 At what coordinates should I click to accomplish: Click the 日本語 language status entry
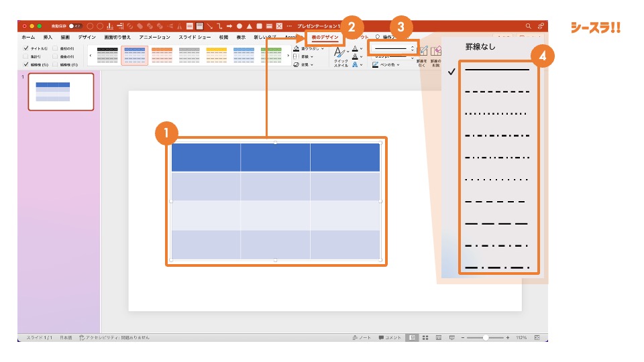pyautogui.click(x=66, y=337)
